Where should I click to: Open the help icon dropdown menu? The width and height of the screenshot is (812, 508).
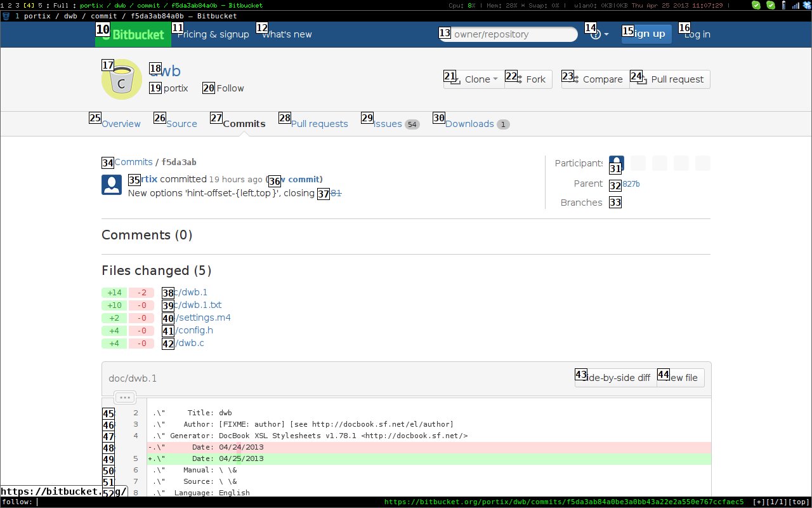[599, 34]
